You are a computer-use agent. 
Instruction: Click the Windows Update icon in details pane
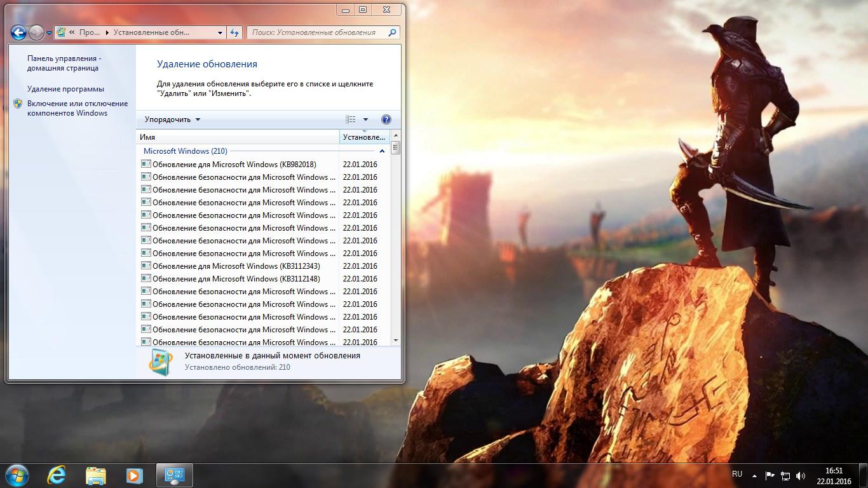pyautogui.click(x=160, y=362)
